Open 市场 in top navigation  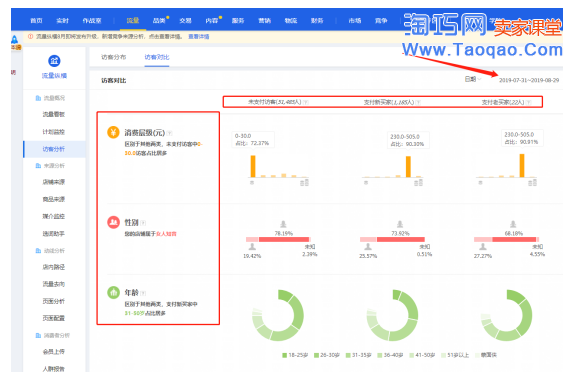355,21
